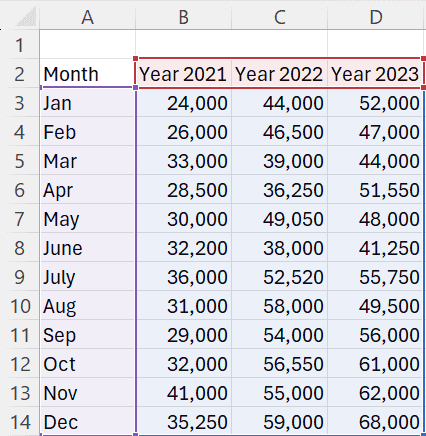
Task: Select the Sep cell
Action: click(x=88, y=335)
